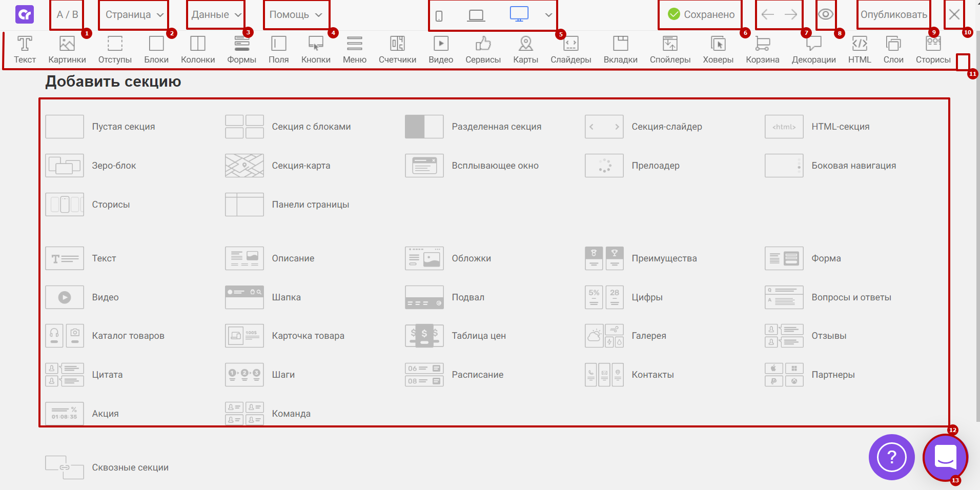980x490 pixels.
Task: Open the Помощь dropdown menu
Action: coord(296,15)
